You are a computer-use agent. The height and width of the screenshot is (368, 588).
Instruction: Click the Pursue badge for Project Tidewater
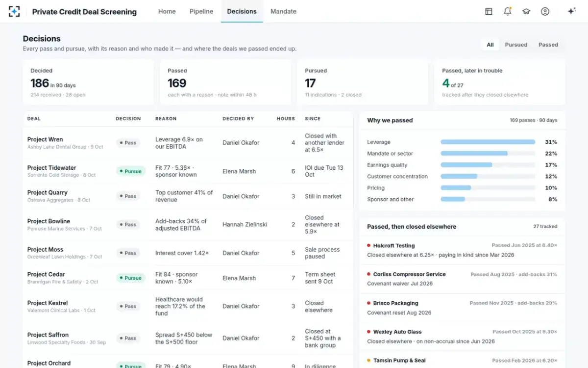click(130, 171)
